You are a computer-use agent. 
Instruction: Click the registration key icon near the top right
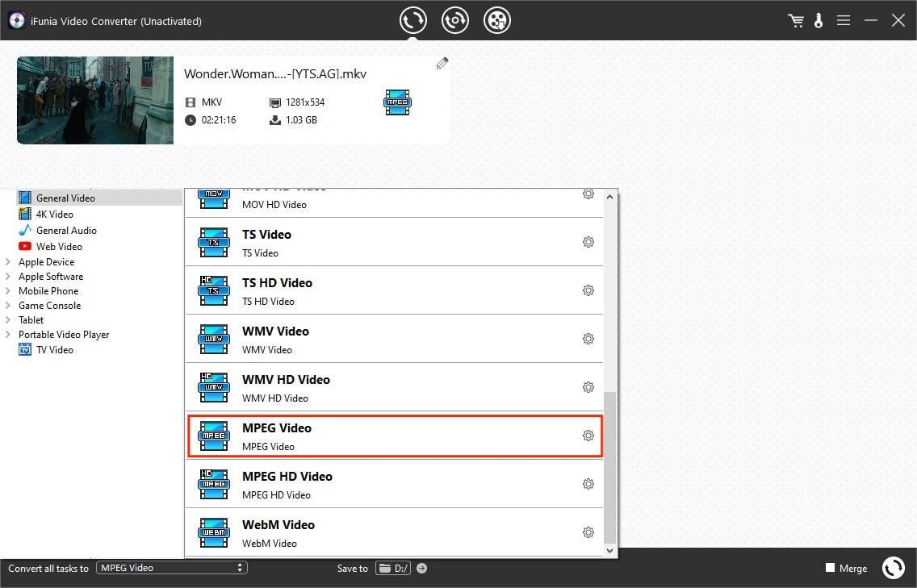pyautogui.click(x=818, y=20)
